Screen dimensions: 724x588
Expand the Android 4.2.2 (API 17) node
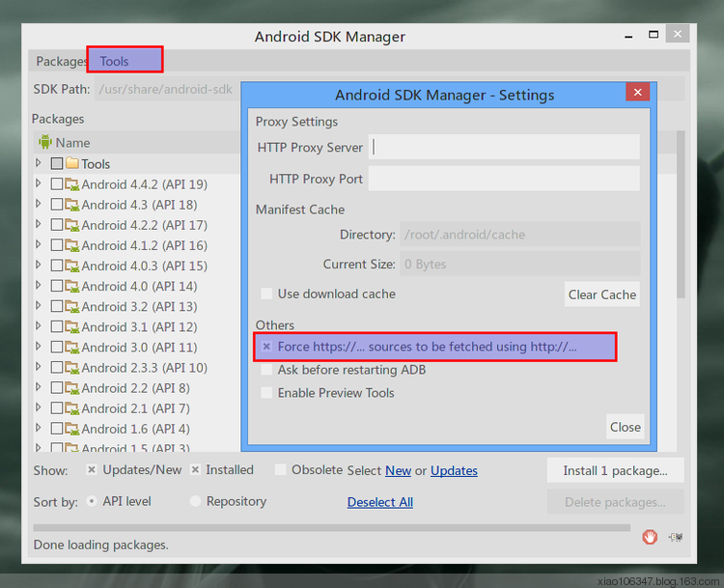(39, 224)
